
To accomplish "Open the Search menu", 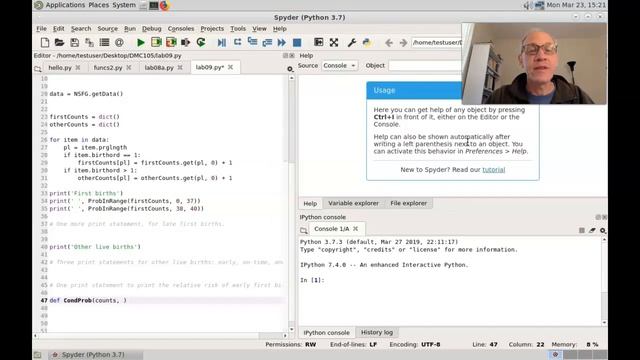I will (81, 29).
